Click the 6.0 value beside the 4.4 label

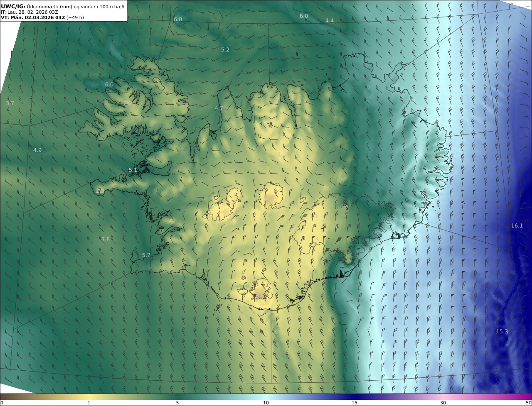(x=304, y=16)
